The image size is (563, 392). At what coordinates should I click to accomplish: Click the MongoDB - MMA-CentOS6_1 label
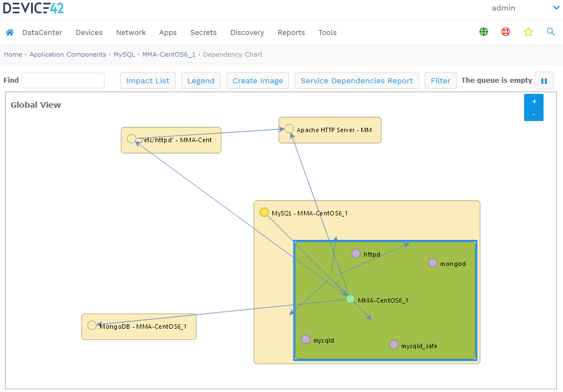[x=143, y=326]
